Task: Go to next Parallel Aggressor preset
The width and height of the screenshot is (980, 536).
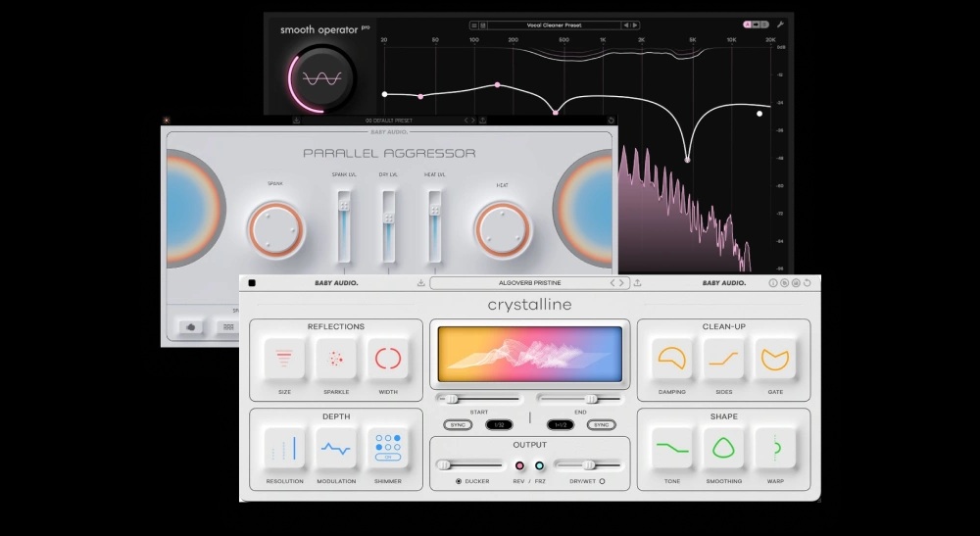Action: 473,121
